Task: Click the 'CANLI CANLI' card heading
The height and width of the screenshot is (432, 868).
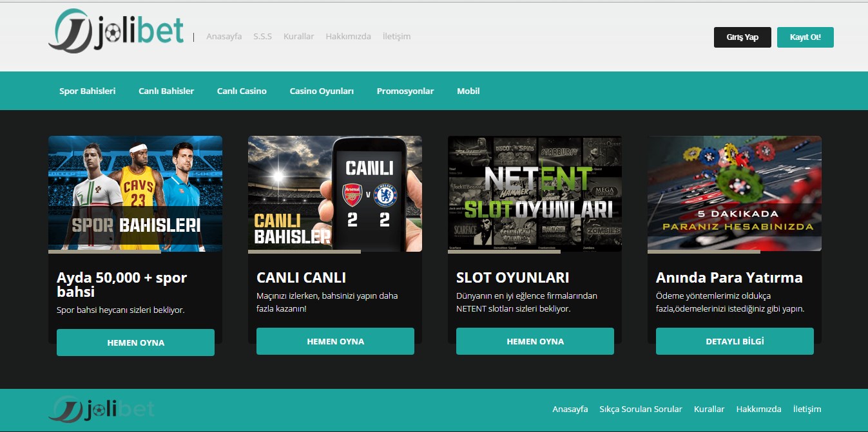Action: pos(301,277)
